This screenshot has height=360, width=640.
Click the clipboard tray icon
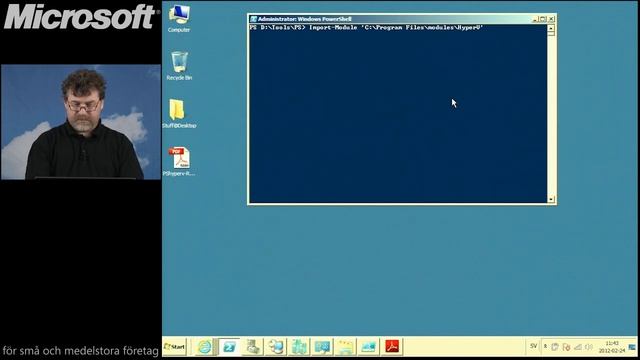click(x=555, y=347)
